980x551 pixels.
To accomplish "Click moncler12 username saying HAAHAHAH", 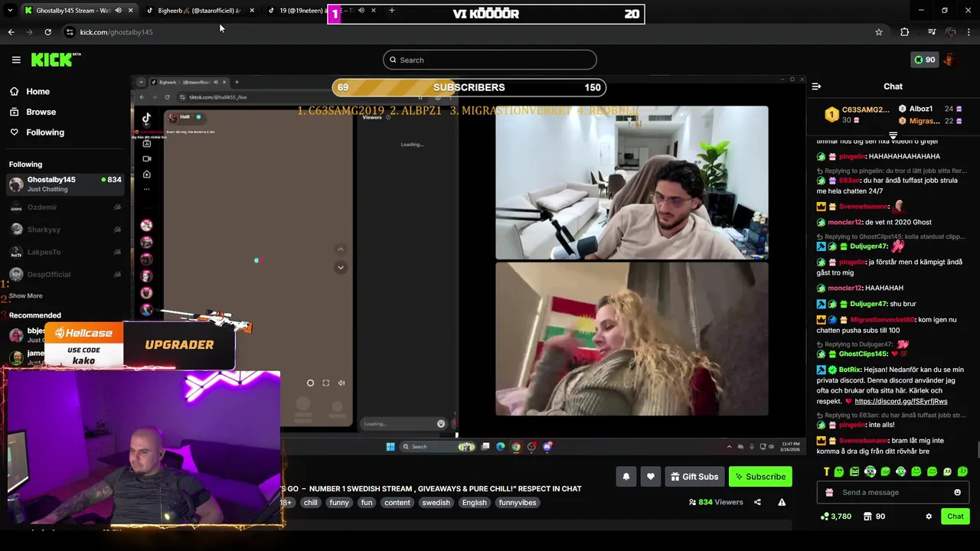I will [x=844, y=288].
